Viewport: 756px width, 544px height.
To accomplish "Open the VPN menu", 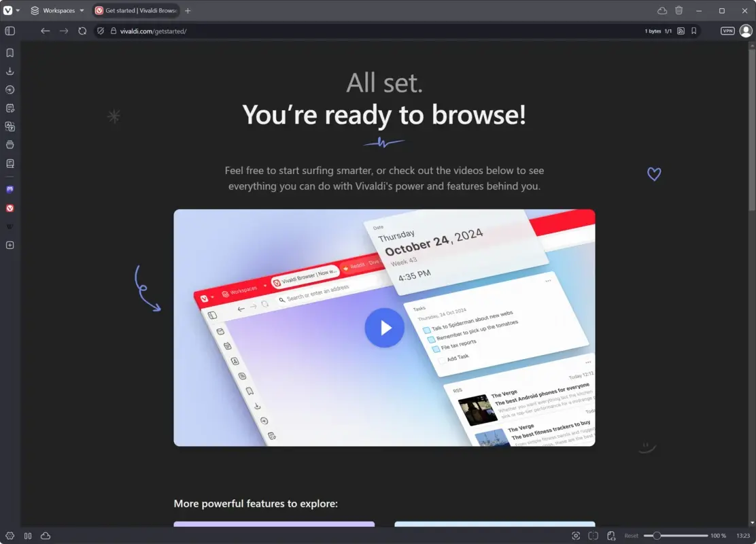I will (x=727, y=31).
